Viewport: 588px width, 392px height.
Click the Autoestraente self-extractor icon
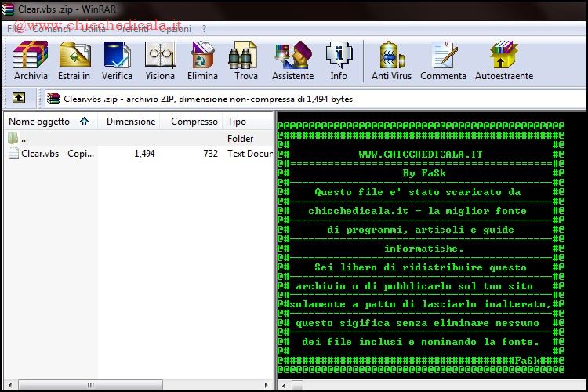point(503,60)
